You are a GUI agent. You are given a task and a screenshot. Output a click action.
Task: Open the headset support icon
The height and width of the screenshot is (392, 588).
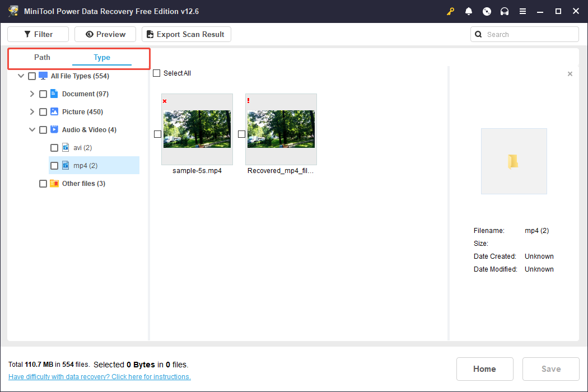point(505,11)
